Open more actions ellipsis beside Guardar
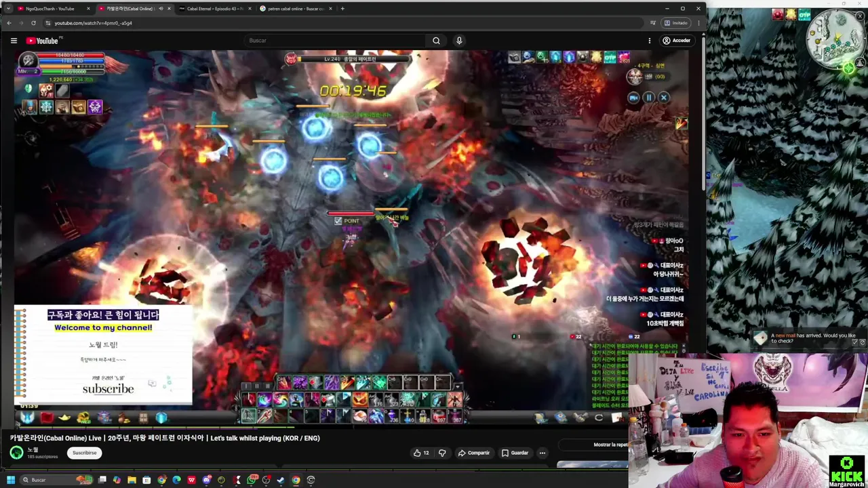 [x=542, y=453]
